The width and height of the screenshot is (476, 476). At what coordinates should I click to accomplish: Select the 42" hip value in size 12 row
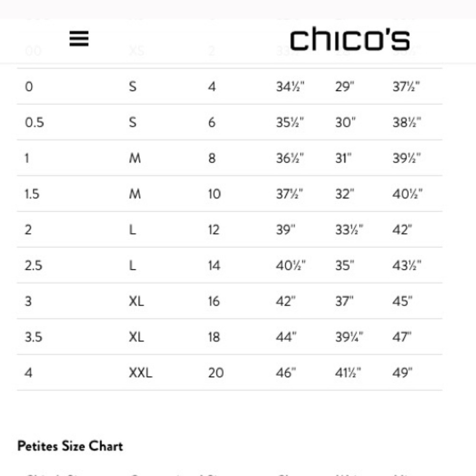coord(402,229)
